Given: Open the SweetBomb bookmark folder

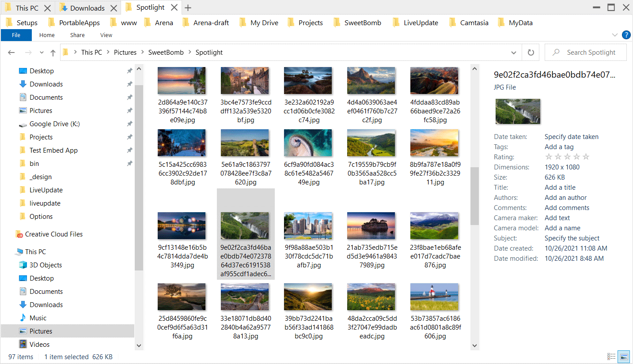Looking at the screenshot, I should pyautogui.click(x=357, y=23).
